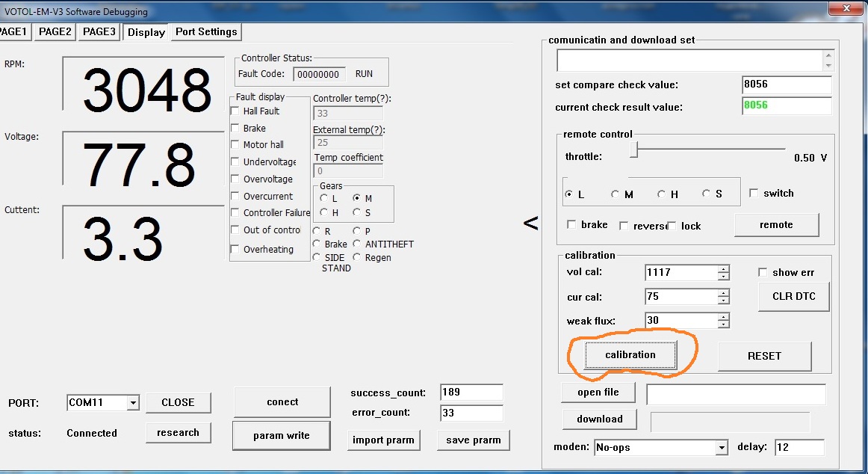The height and width of the screenshot is (474, 868).
Task: Check the switch checkbox
Action: pos(753,194)
